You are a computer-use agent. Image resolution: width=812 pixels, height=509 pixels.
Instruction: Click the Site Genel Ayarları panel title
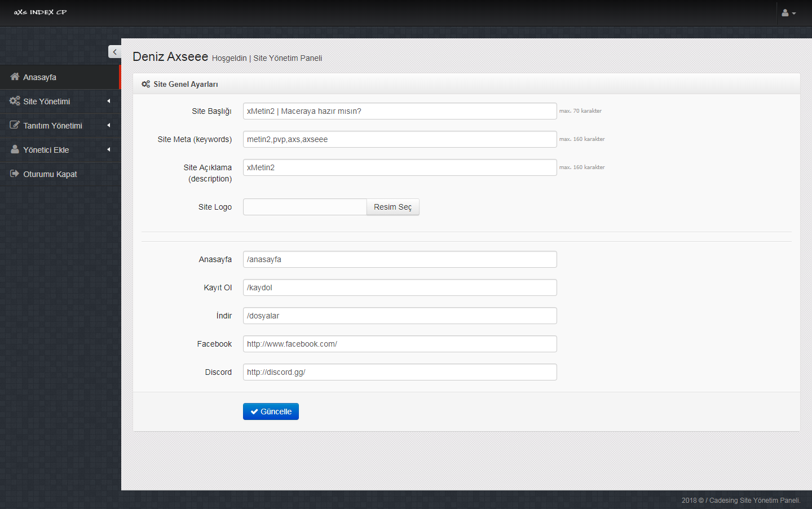click(186, 84)
